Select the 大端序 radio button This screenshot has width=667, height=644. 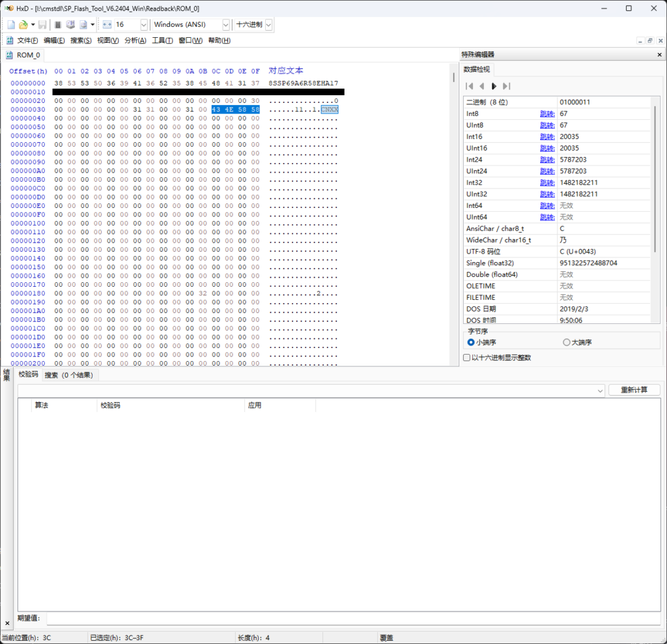[566, 342]
